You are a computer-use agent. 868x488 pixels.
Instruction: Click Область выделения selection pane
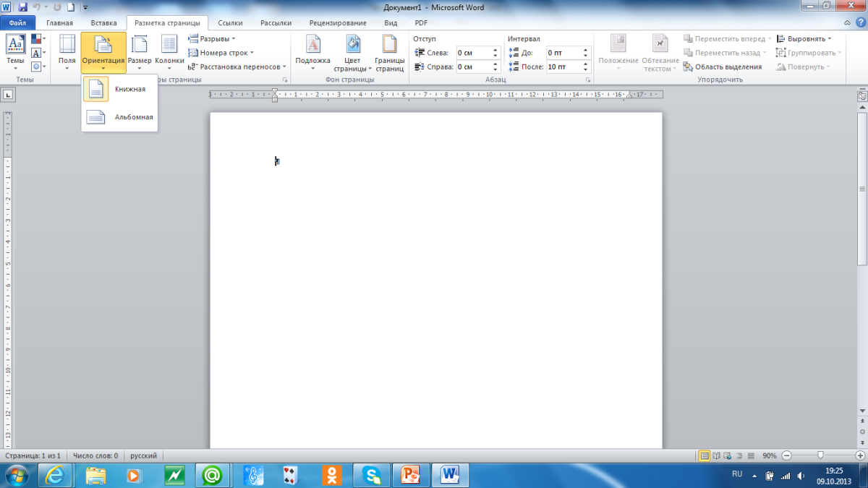[x=723, y=67]
